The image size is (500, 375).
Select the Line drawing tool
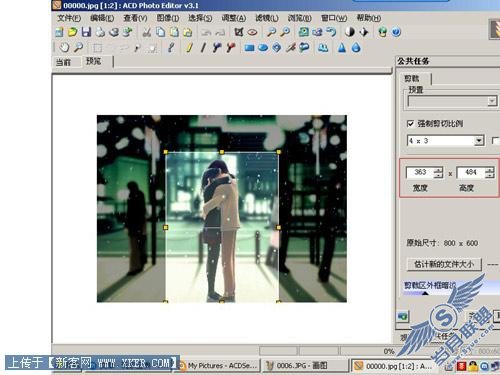tap(203, 48)
